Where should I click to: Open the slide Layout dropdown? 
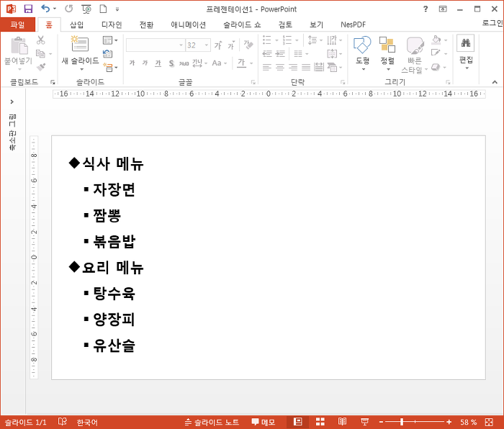tap(110, 40)
